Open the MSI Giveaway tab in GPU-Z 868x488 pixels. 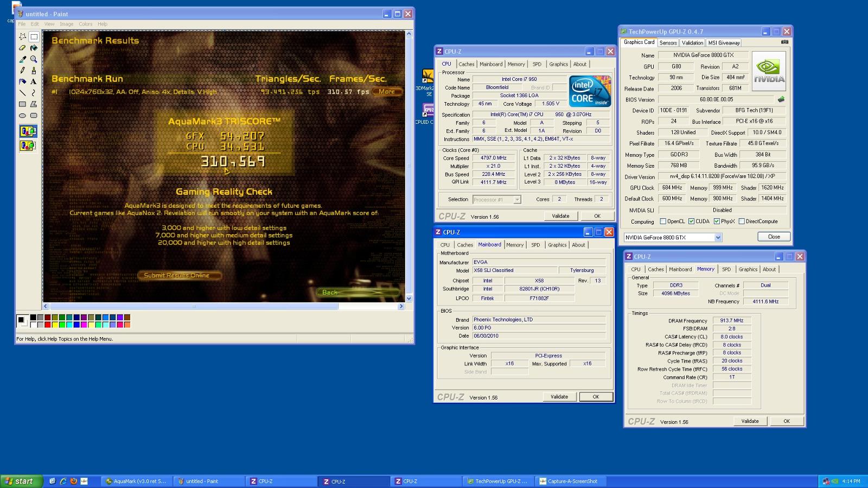coord(724,43)
